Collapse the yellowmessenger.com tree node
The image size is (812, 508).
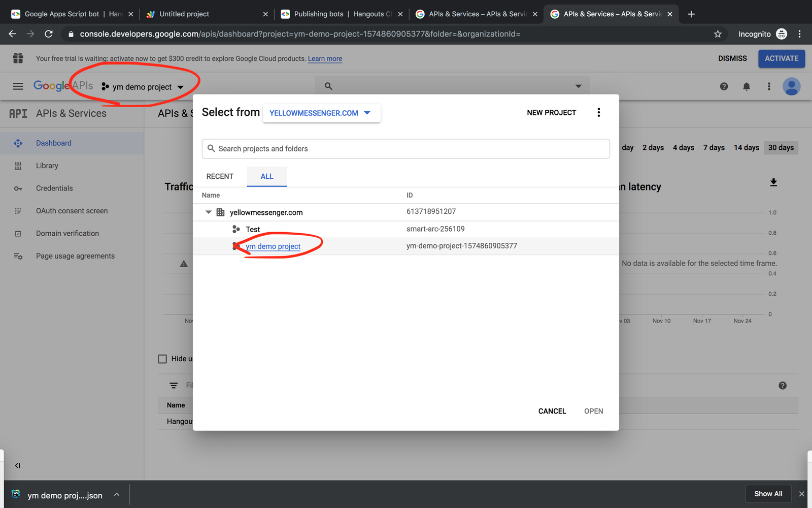pyautogui.click(x=209, y=212)
